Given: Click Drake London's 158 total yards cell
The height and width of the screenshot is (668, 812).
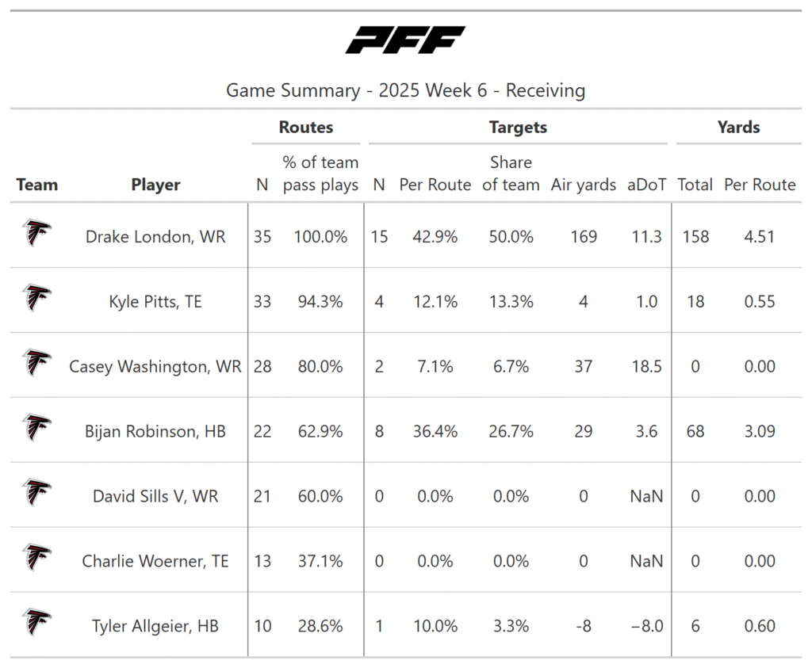Looking at the screenshot, I should point(695,237).
